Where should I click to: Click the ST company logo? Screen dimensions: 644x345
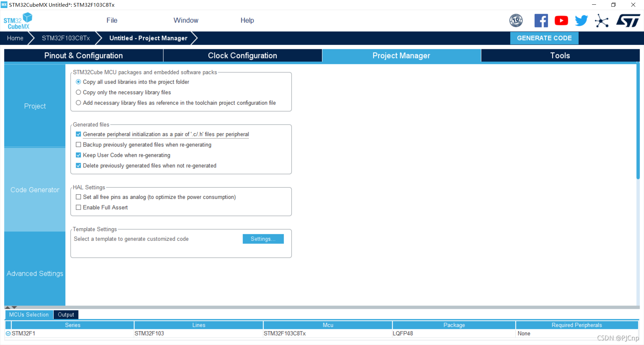(628, 20)
